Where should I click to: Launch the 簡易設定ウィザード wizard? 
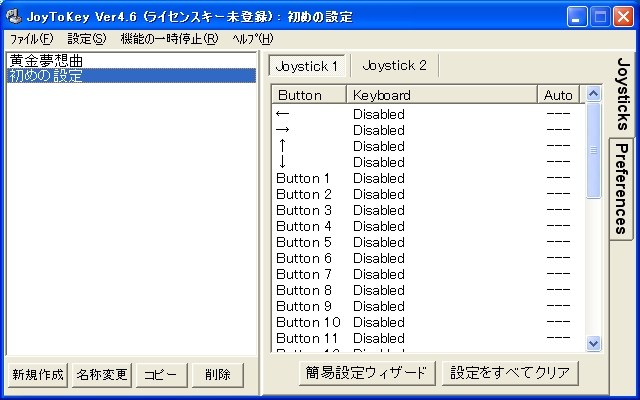pyautogui.click(x=366, y=373)
